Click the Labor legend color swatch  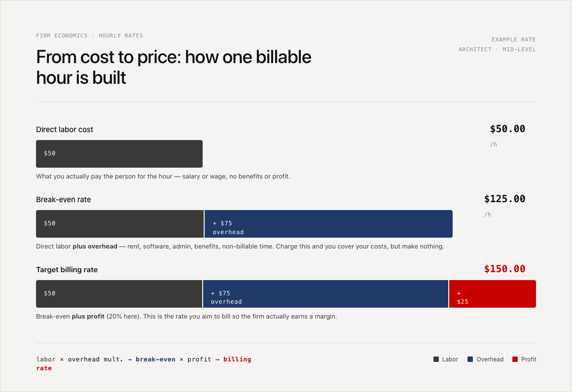click(436, 359)
